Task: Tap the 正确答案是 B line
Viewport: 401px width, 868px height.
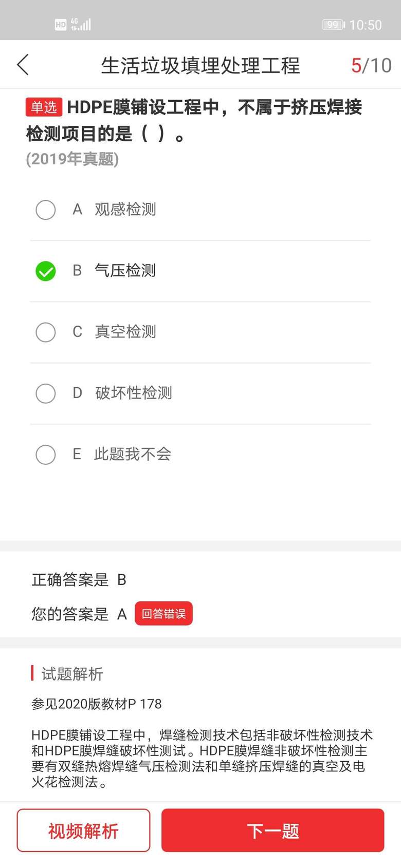Action: pyautogui.click(x=79, y=580)
